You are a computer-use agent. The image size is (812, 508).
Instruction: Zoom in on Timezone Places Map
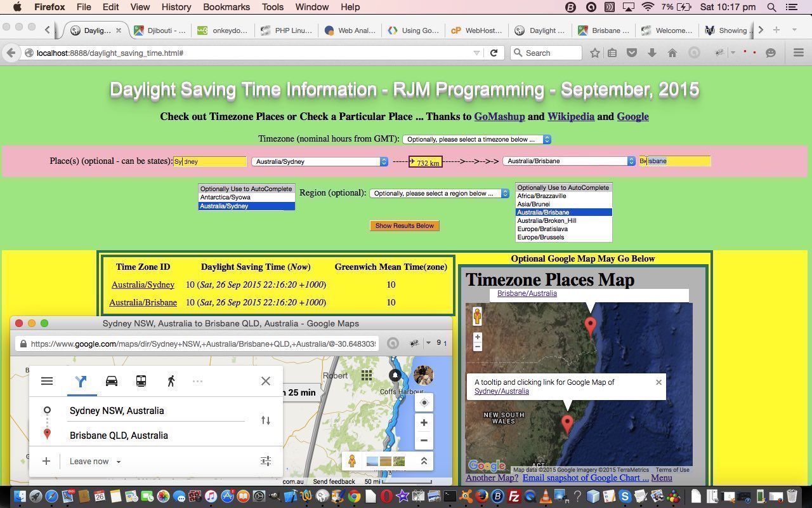pyautogui.click(x=477, y=337)
